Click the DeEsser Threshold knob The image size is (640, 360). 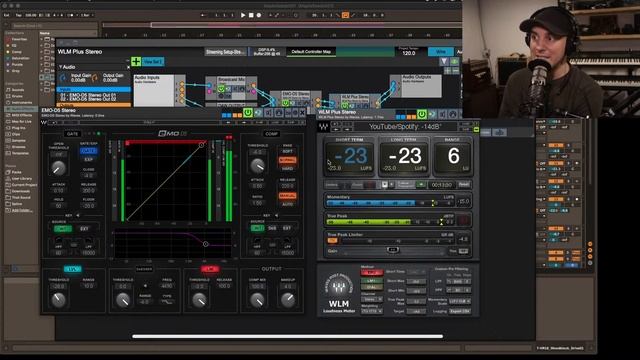tap(123, 300)
